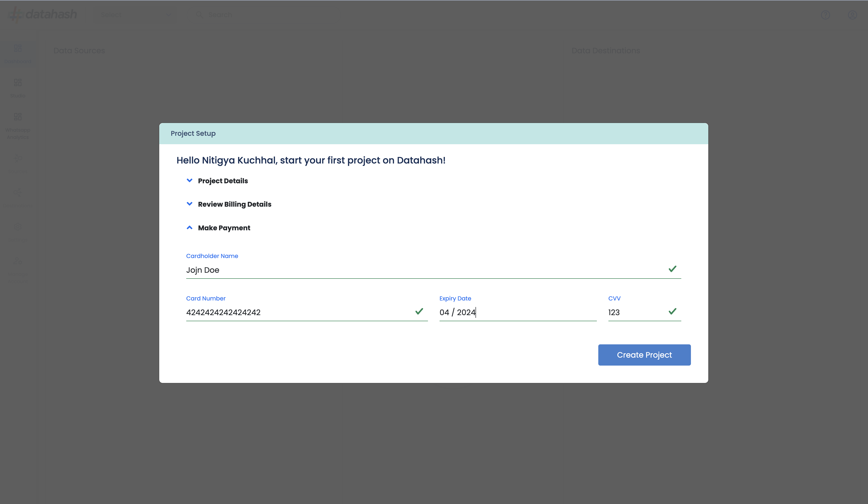Open the Destinations sidebar icon

[x=18, y=192]
